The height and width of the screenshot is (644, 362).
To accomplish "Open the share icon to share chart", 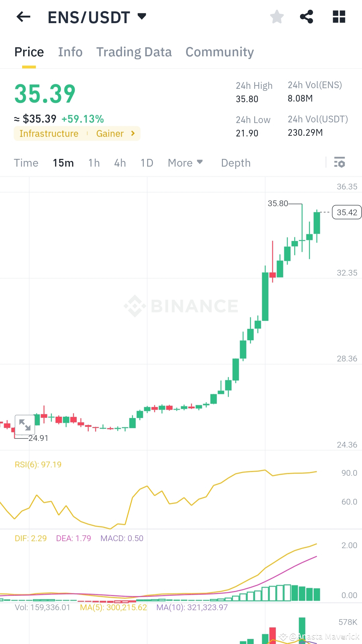I will [x=307, y=16].
